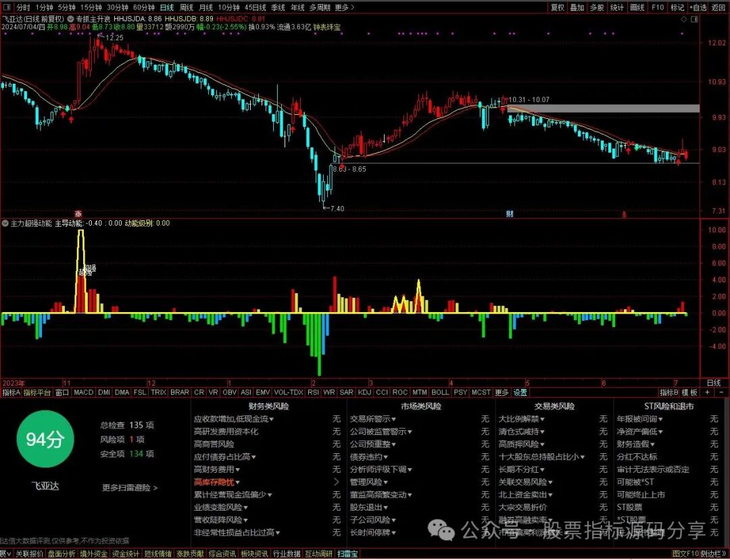
Task: Click the 标记 mark button
Action: (677, 7)
